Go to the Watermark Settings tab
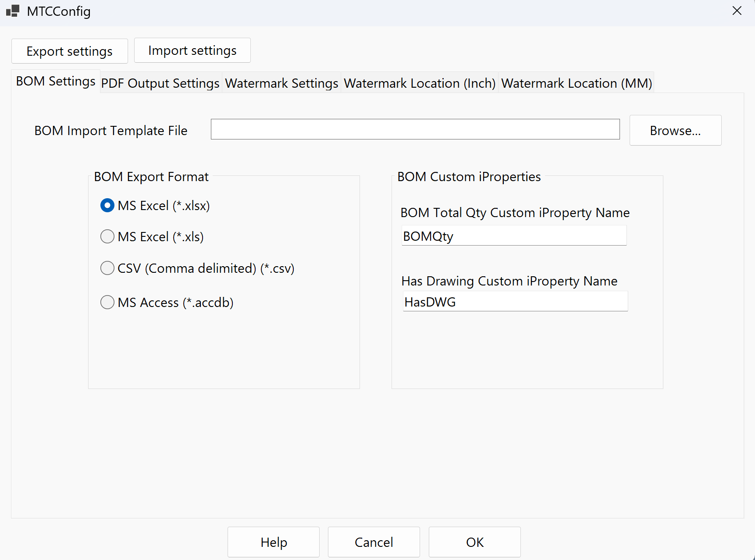 (x=281, y=83)
